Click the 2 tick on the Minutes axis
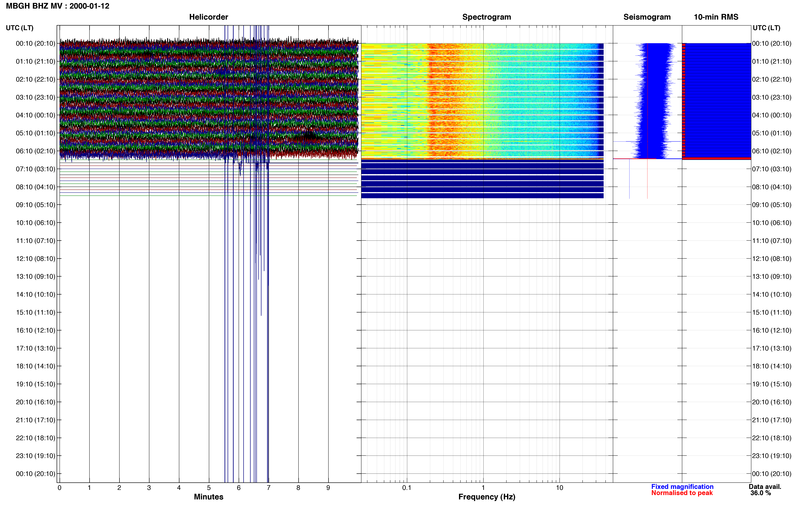The image size is (812, 508). (x=119, y=487)
